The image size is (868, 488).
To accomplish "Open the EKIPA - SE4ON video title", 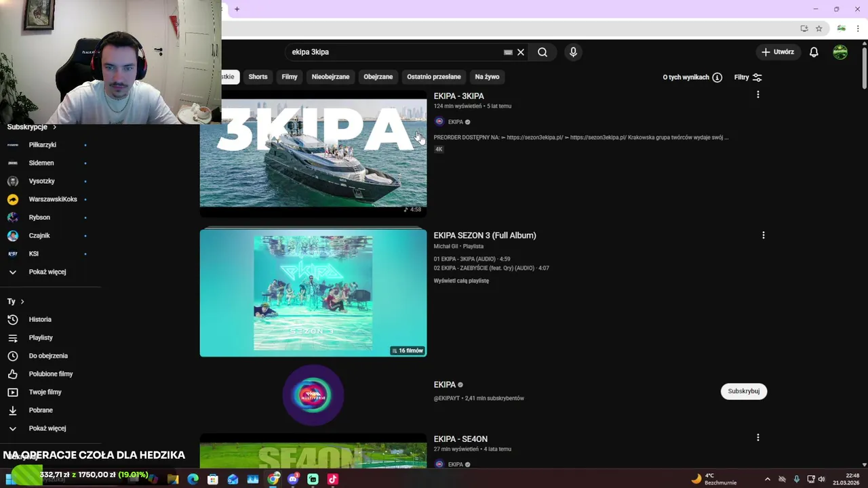I will click(x=460, y=439).
